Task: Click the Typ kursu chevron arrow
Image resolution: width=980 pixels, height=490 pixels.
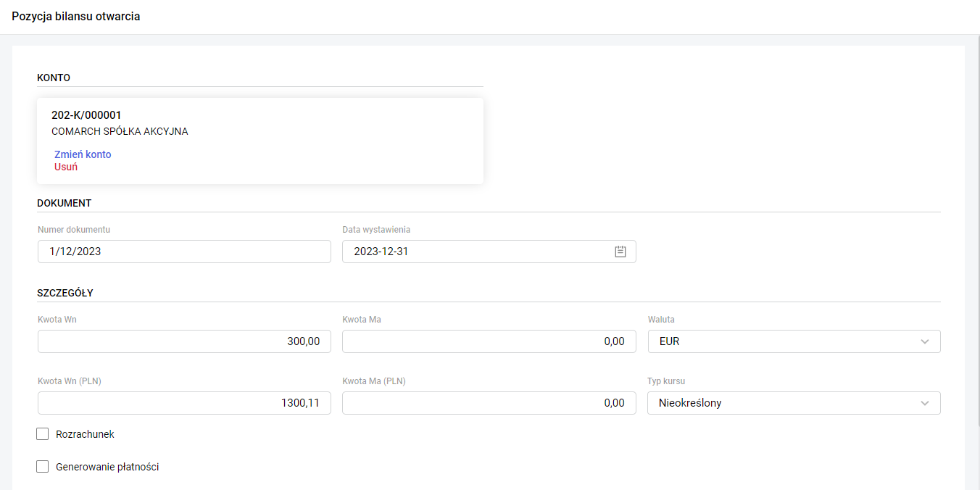Action: tap(924, 403)
